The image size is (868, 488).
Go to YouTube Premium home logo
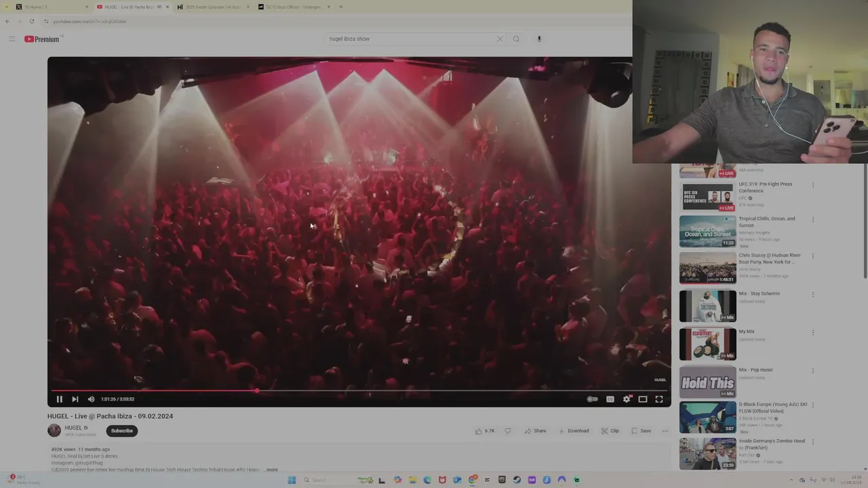(x=42, y=39)
